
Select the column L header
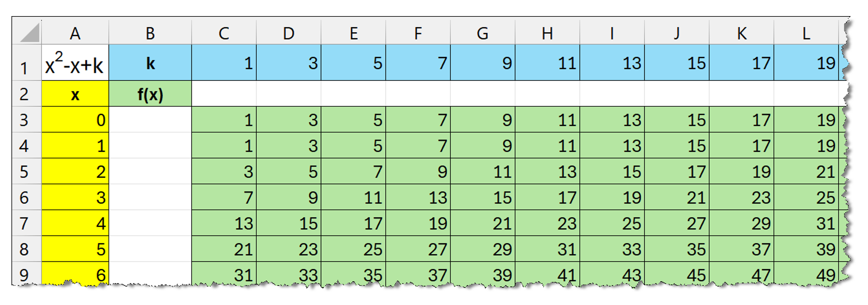[x=806, y=33]
